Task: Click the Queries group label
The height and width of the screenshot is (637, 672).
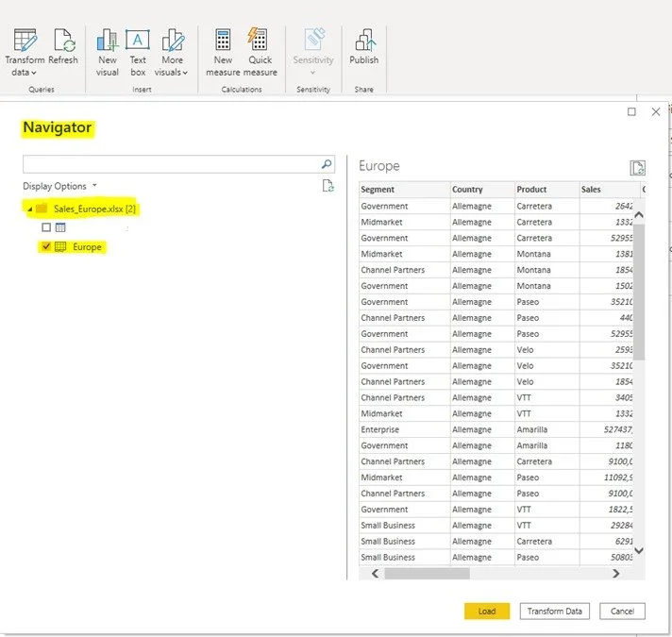Action: [x=42, y=90]
